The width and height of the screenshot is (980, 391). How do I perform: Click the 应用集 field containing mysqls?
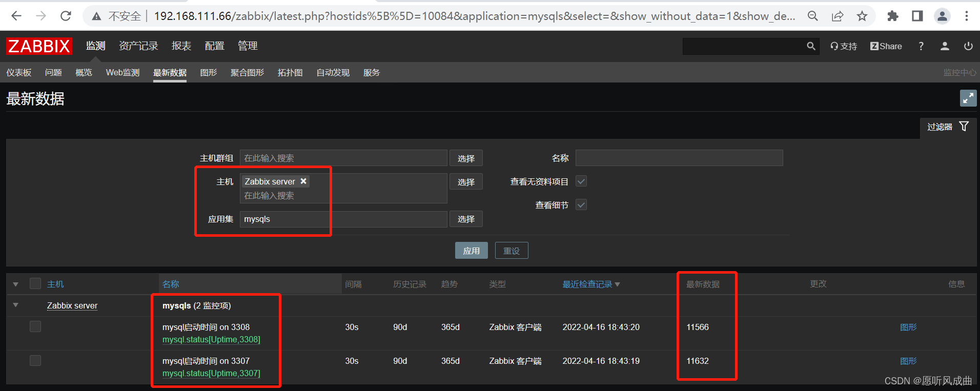(343, 219)
